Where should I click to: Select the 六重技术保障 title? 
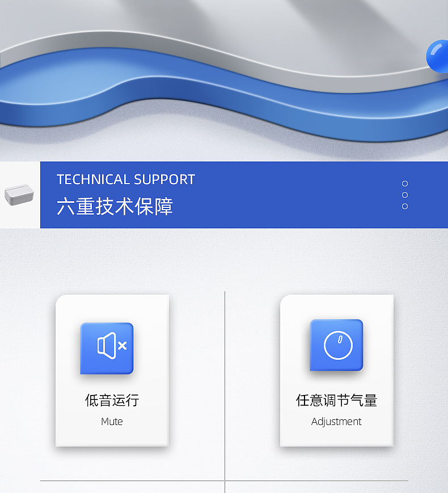(115, 206)
